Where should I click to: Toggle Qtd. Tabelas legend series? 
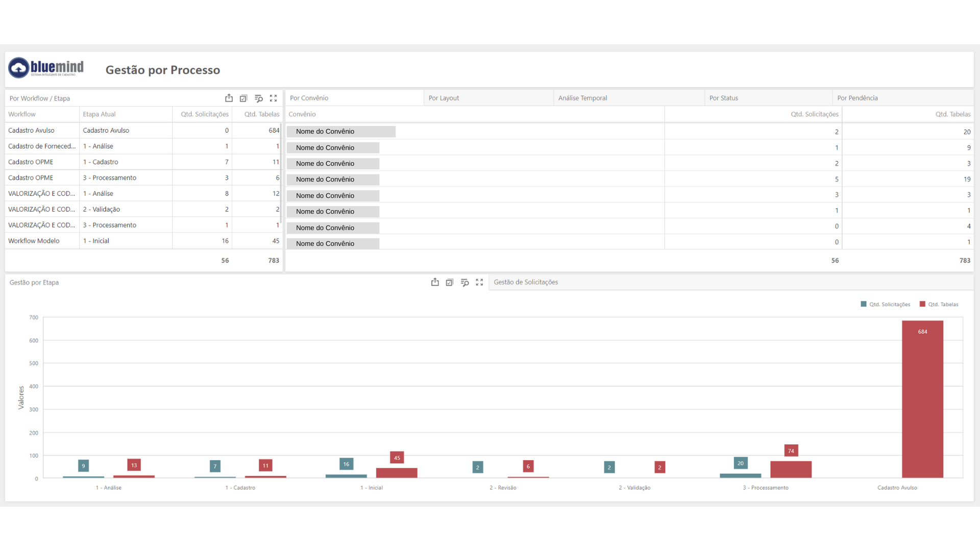[x=939, y=304]
